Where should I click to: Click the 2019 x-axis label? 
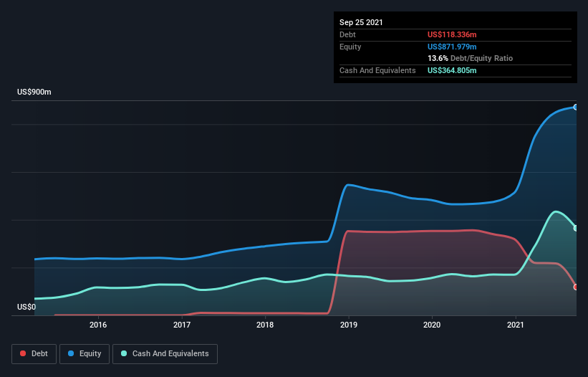click(348, 325)
